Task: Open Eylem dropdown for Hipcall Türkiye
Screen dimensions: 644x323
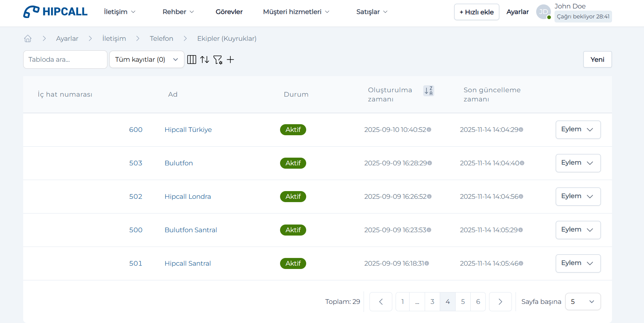Action: tap(578, 130)
